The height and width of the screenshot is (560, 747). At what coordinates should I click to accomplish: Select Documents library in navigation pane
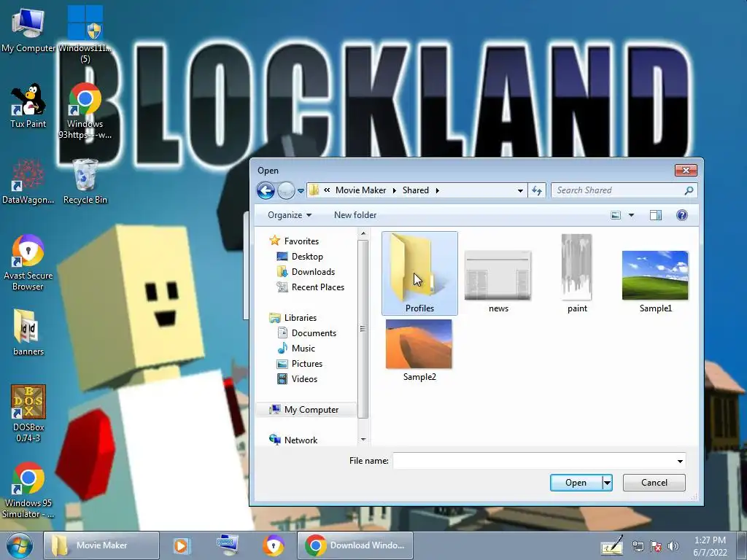tap(307, 332)
